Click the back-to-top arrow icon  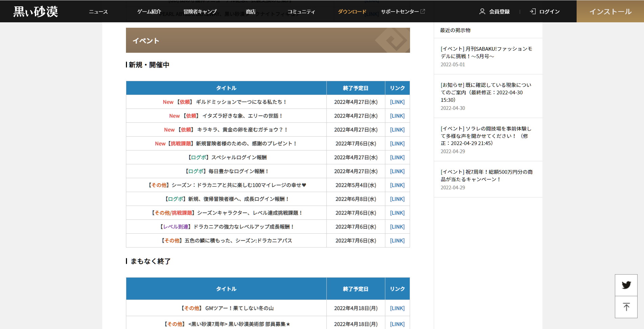click(x=626, y=307)
